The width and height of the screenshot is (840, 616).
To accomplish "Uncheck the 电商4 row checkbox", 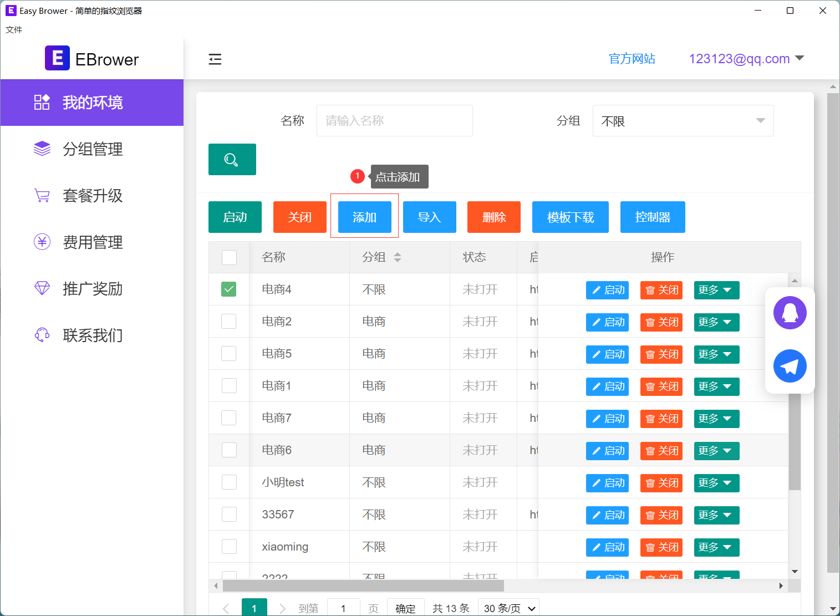I will pos(229,289).
